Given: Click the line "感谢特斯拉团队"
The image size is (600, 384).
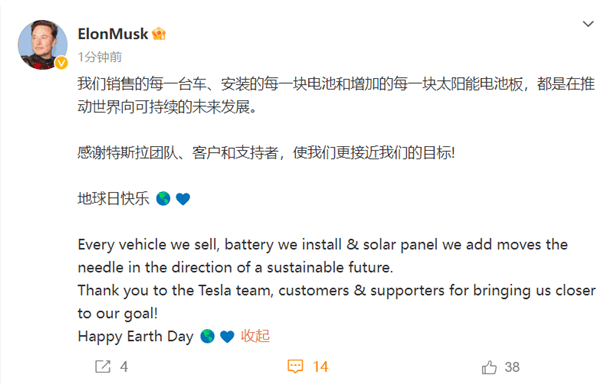Looking at the screenshot, I should click(x=266, y=153).
